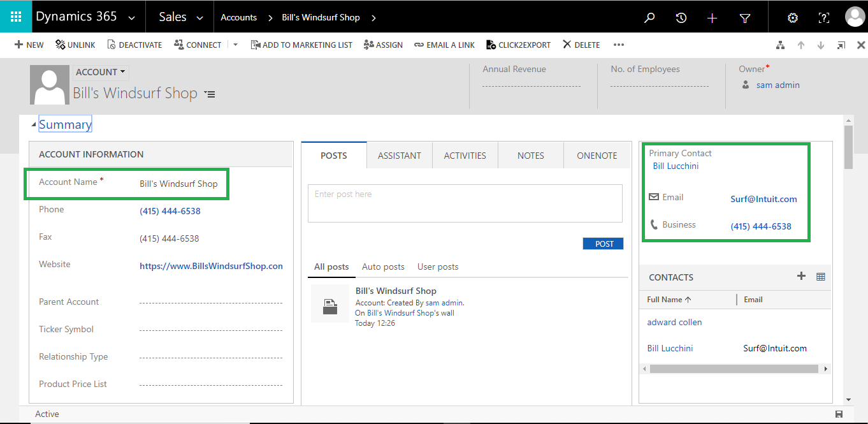Open recently viewed history icon
Viewport: 868px width, 424px height.
[x=681, y=18]
